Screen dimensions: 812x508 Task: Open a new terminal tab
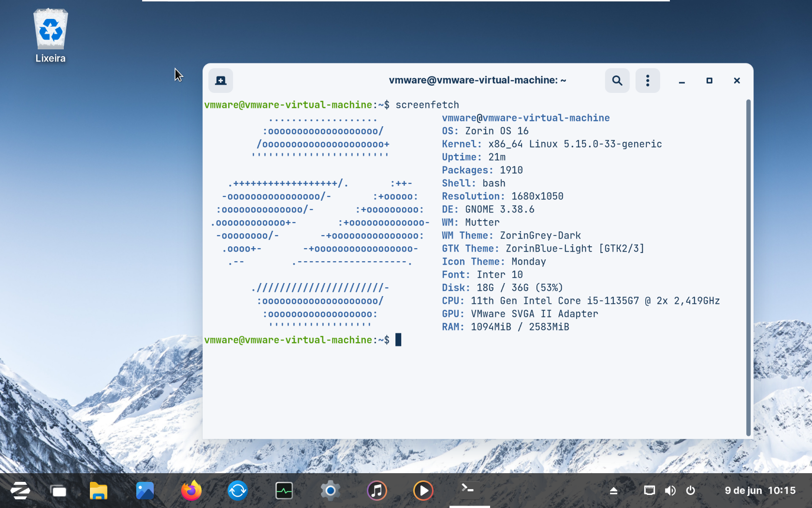click(220, 80)
